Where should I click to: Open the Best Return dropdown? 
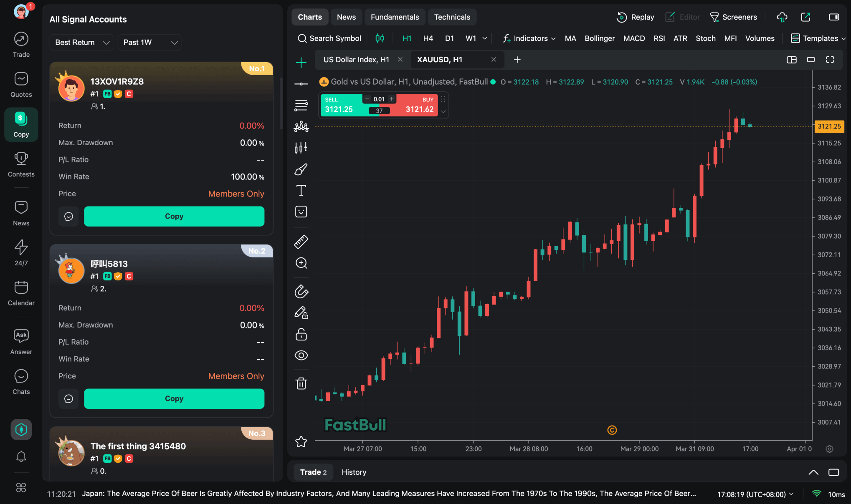click(x=81, y=43)
